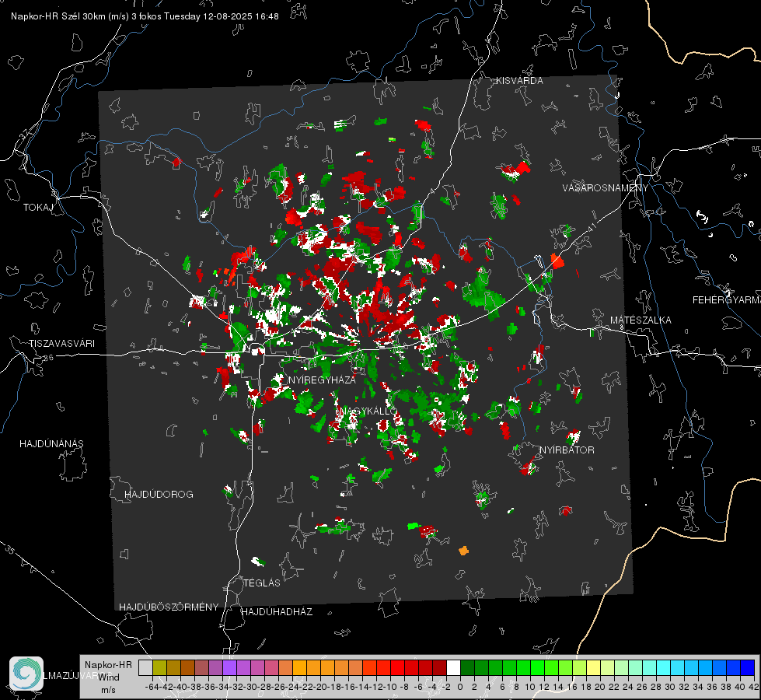This screenshot has height=700, width=761.
Task: Click the radar title and timestamp text
Action: click(145, 16)
